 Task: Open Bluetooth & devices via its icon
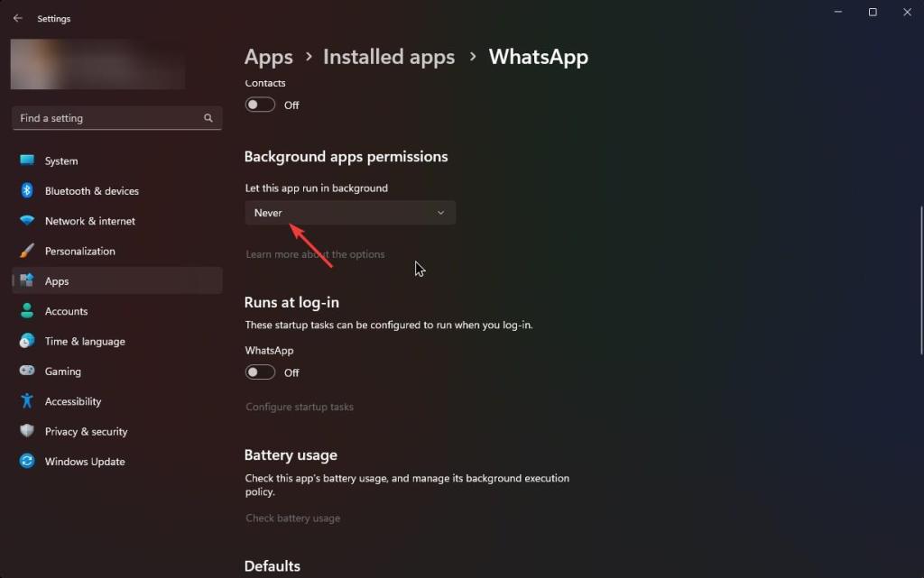tap(27, 190)
